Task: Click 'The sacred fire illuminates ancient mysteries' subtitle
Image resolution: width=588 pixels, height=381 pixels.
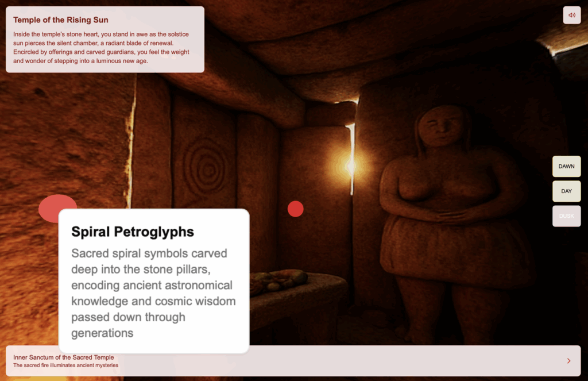Action: tap(65, 365)
